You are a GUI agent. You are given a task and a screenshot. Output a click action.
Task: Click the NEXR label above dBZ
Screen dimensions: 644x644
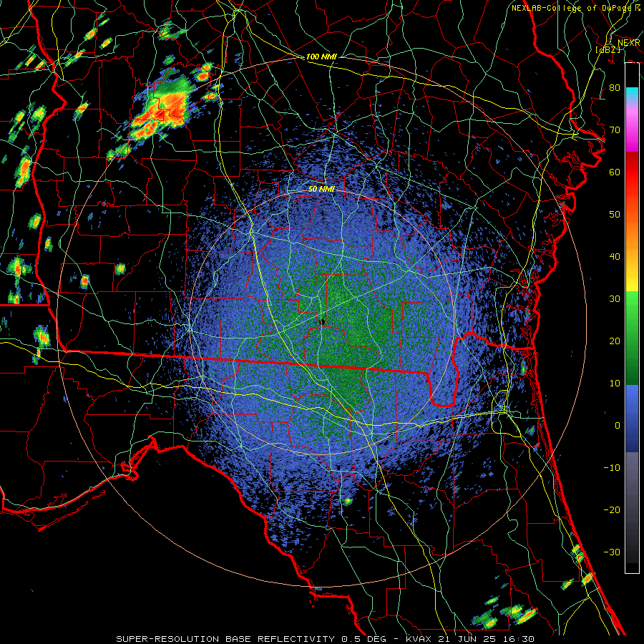[x=629, y=43]
